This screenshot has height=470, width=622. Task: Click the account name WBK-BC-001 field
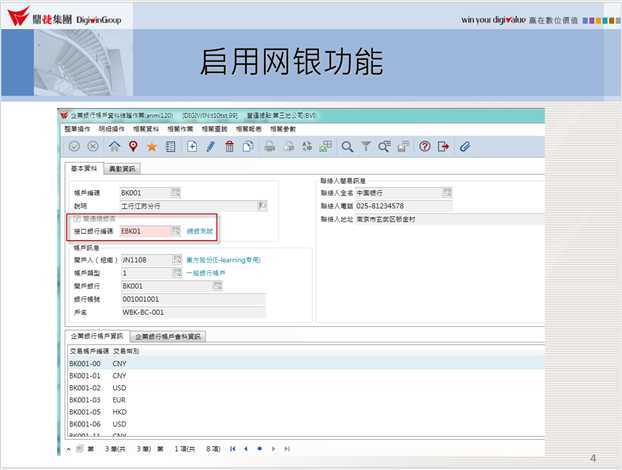(193, 312)
